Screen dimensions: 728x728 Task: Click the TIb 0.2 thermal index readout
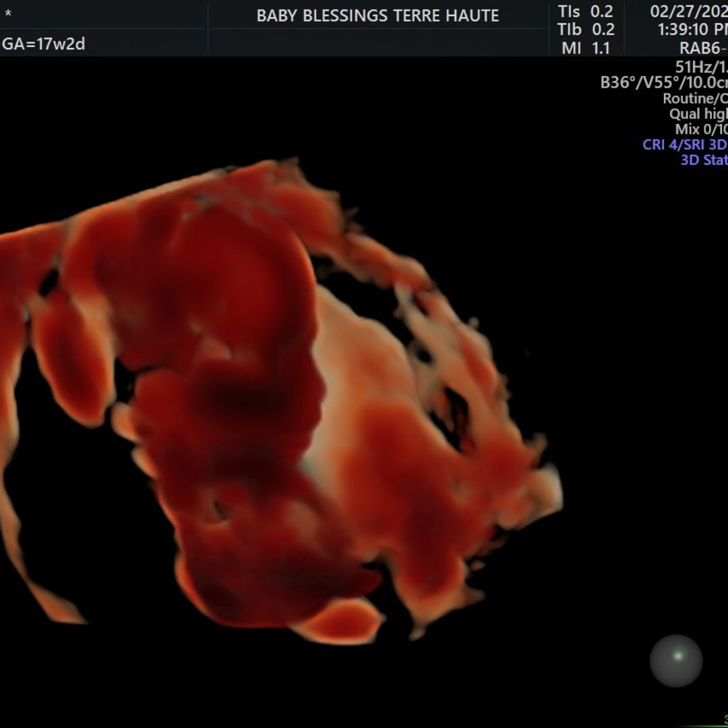click(586, 30)
